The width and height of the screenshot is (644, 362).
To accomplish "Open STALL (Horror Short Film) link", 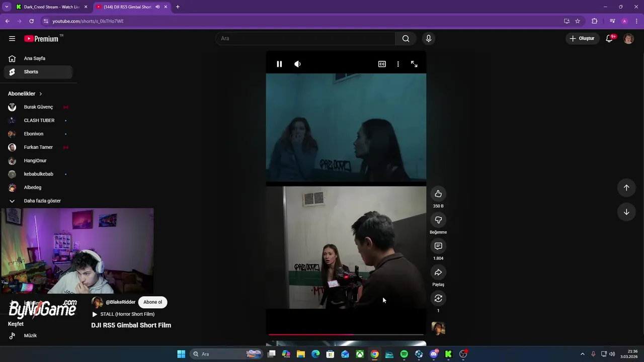I will point(127,314).
